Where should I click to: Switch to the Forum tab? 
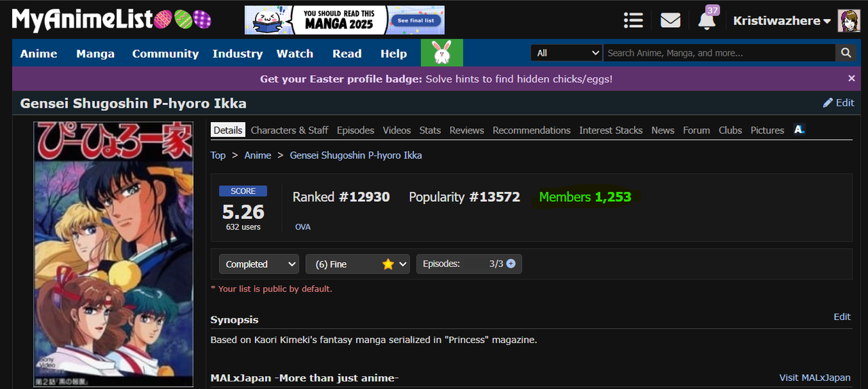[696, 130]
